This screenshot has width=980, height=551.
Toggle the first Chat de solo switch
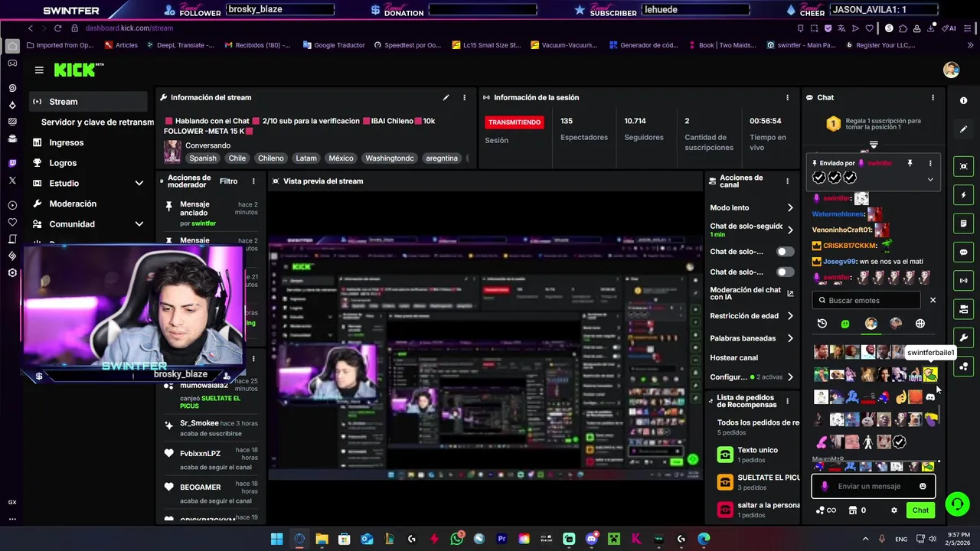pyautogui.click(x=786, y=252)
